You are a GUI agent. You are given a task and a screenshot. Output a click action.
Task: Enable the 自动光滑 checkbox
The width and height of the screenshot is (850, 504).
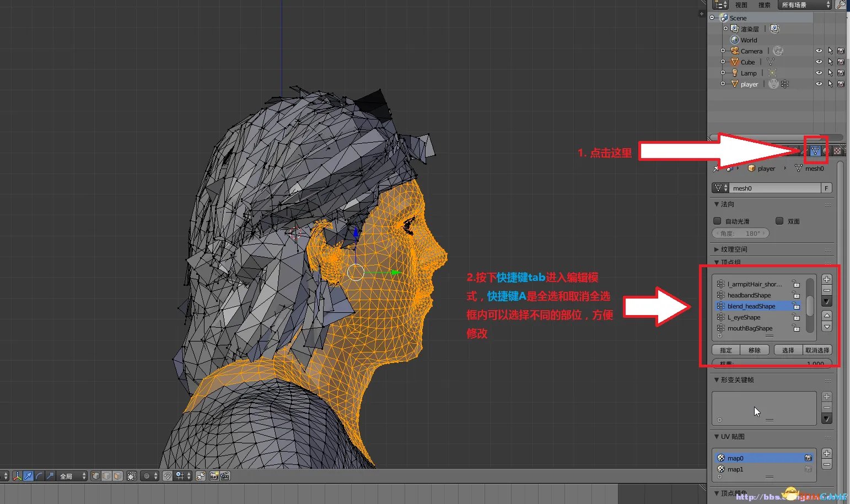point(717,221)
